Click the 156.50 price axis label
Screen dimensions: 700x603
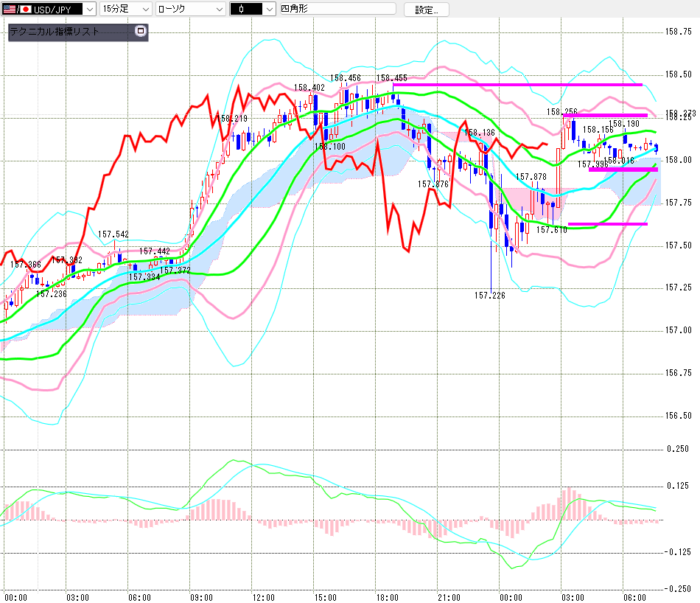point(679,416)
